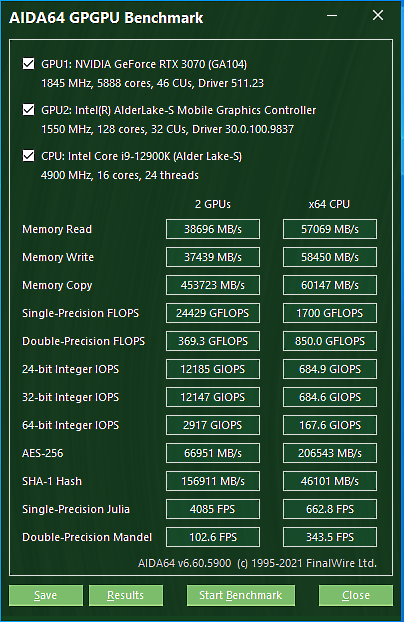Toggle the CPU Intel Core i9-12900K checkbox
Image resolution: width=404 pixels, height=622 pixels.
point(28,156)
